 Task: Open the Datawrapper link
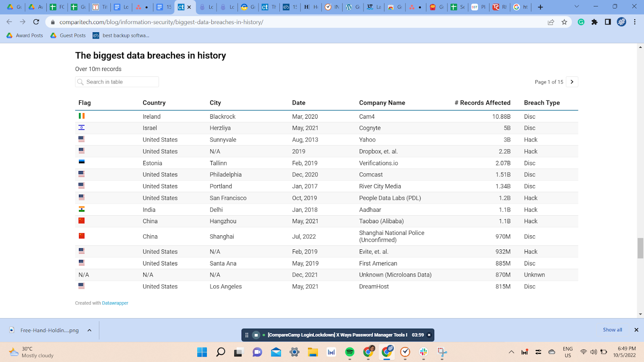tap(115, 303)
